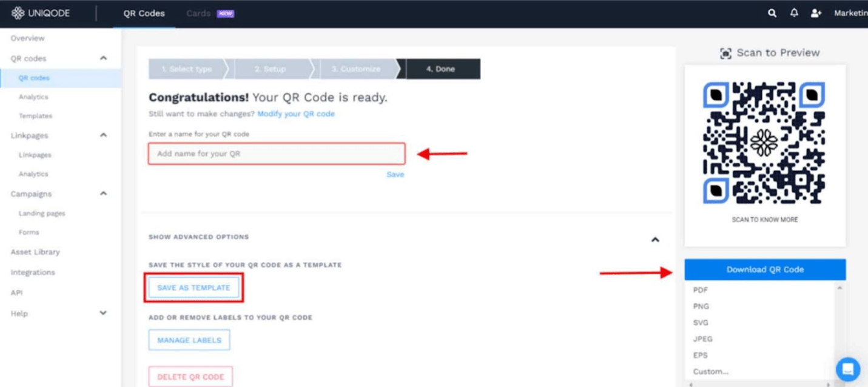
Task: Switch to the QR Codes top tab
Action: coord(144,13)
